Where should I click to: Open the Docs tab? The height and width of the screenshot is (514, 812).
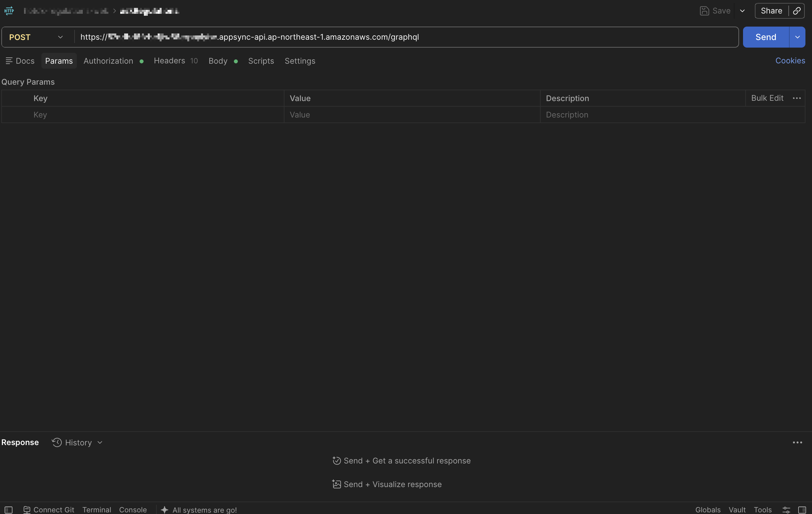pos(20,61)
